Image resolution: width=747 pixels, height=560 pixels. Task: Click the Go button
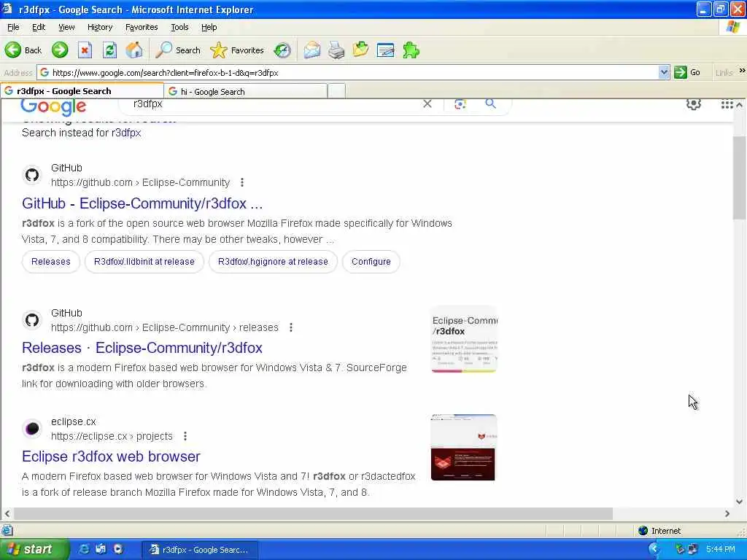click(687, 72)
